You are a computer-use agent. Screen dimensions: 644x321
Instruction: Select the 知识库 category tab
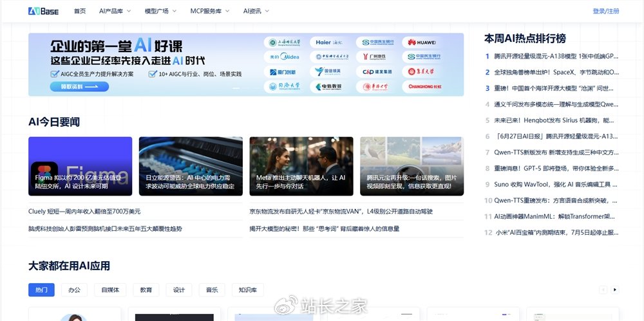[x=248, y=290]
